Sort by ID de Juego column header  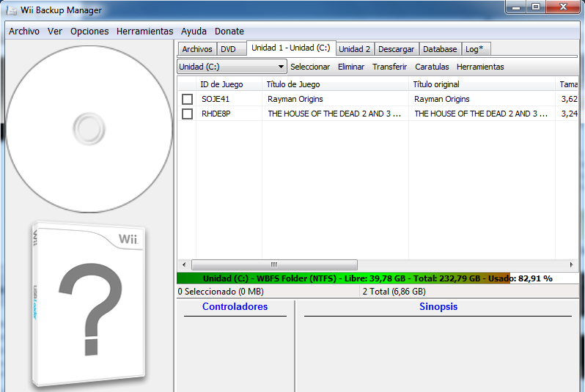(229, 84)
